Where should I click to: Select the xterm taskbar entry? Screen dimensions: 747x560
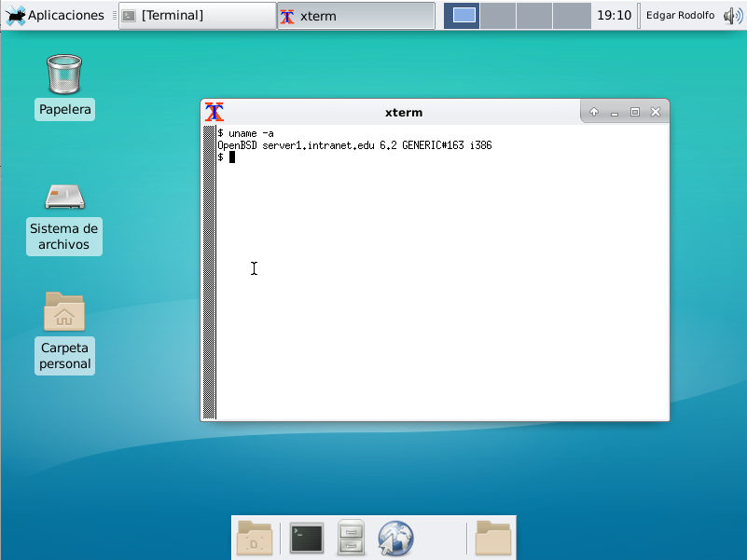[x=354, y=15]
